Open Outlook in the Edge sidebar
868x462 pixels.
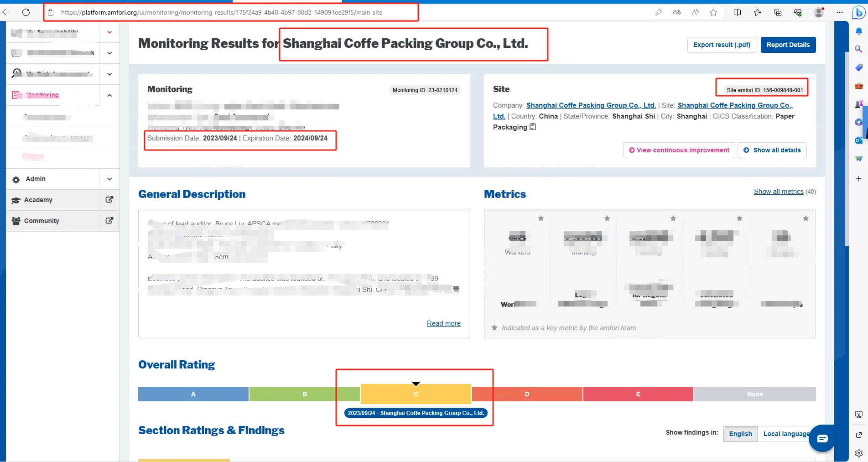(858, 140)
